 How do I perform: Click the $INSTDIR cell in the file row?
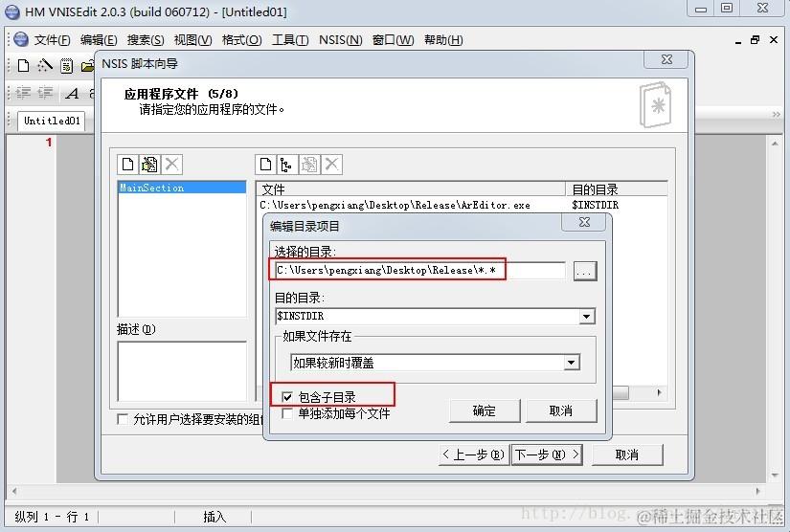595,205
